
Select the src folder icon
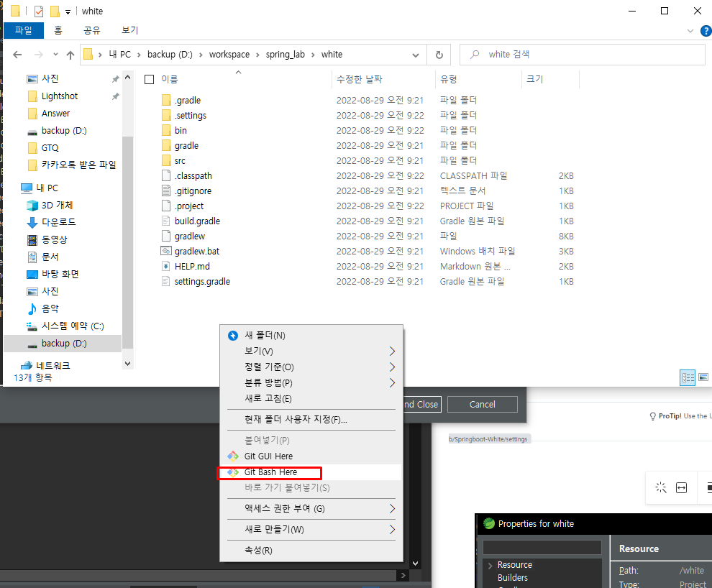tap(167, 160)
